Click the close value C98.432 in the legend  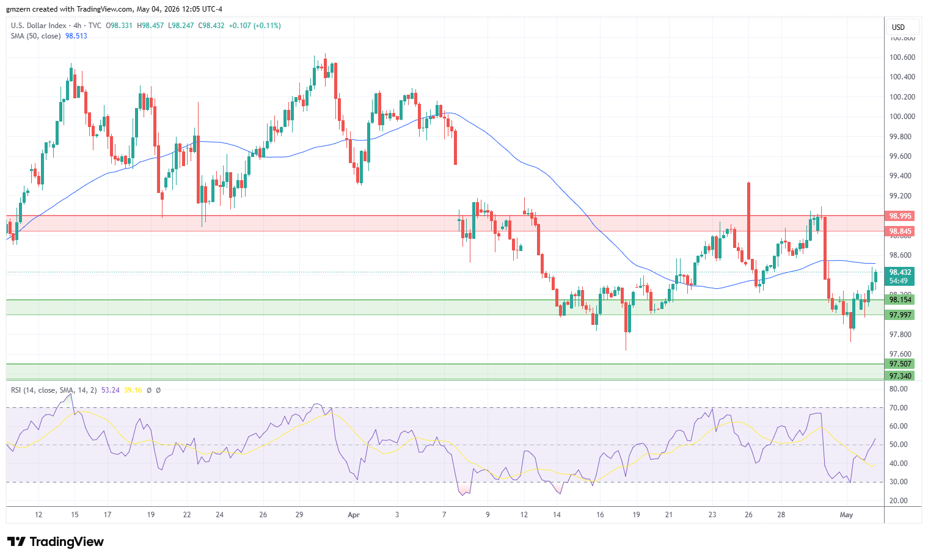click(x=211, y=26)
